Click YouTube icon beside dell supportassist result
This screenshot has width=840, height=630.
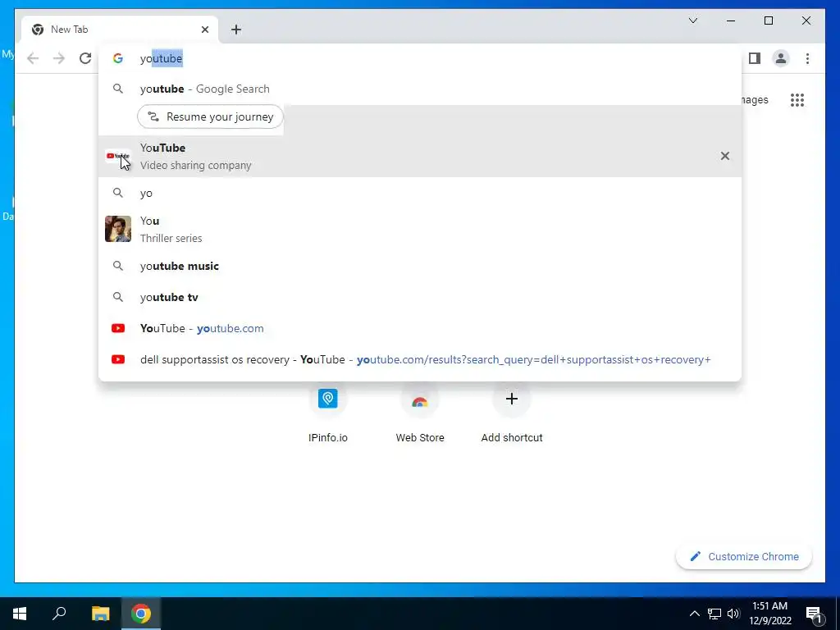[118, 359]
